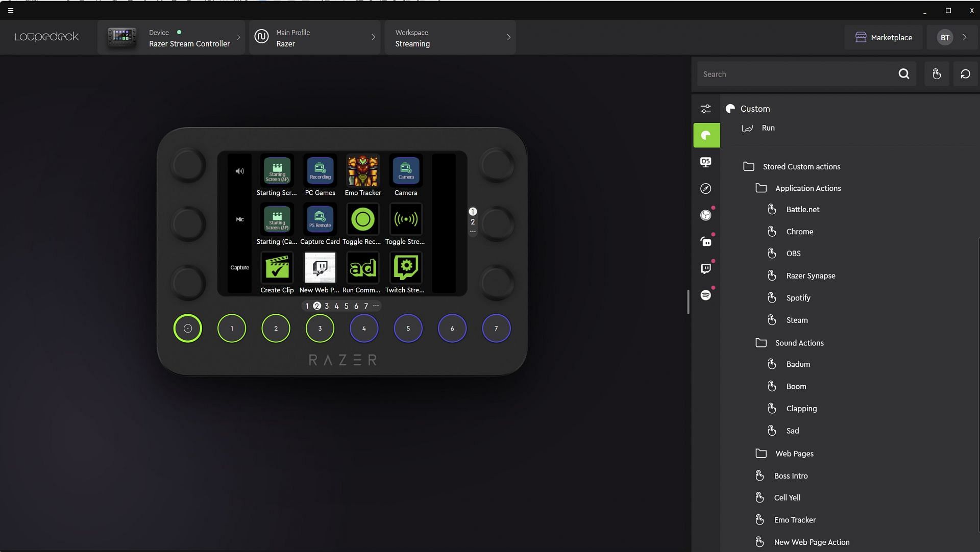The height and width of the screenshot is (552, 980).
Task: Open the New Web Page action
Action: point(811,542)
